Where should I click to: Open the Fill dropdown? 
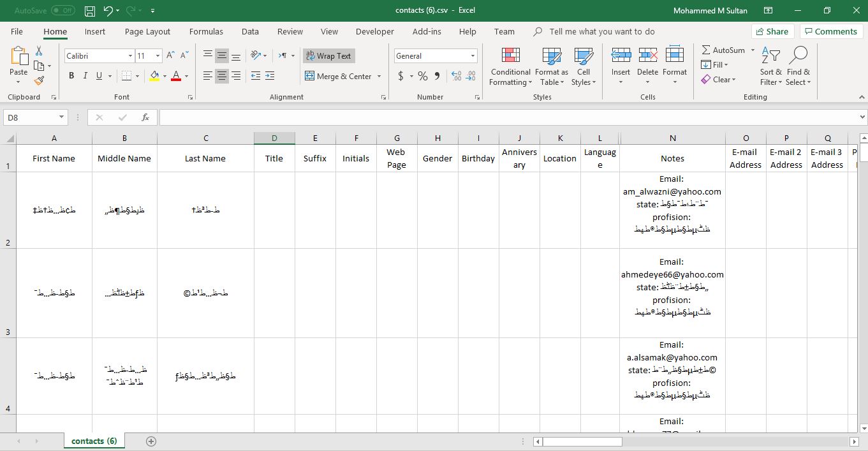pyautogui.click(x=714, y=64)
